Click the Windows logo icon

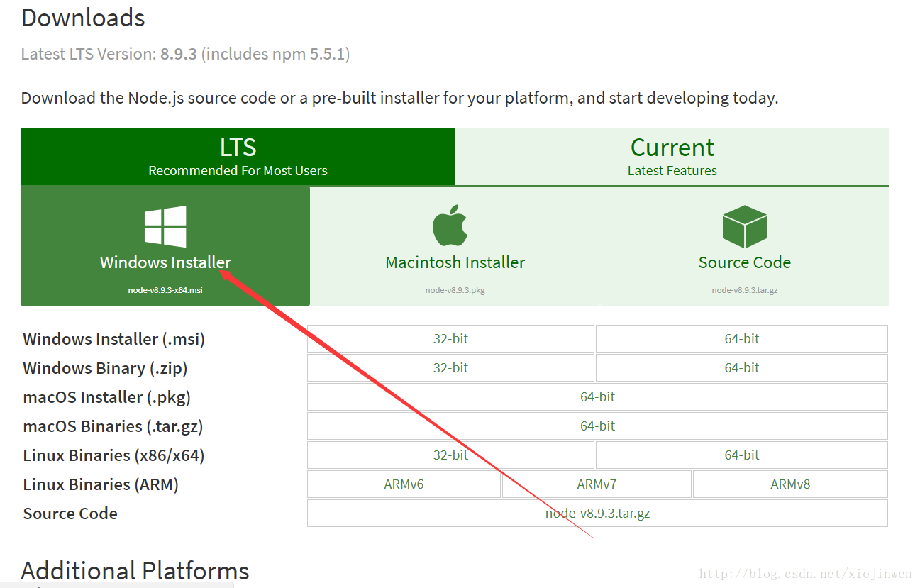tap(165, 226)
